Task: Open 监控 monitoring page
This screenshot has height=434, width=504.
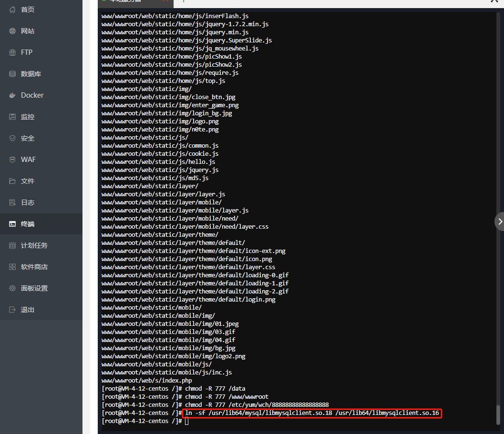Action: click(28, 117)
